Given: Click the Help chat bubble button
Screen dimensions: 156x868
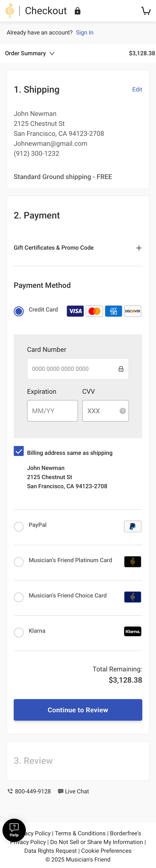Looking at the screenshot, I should pos(14,830).
